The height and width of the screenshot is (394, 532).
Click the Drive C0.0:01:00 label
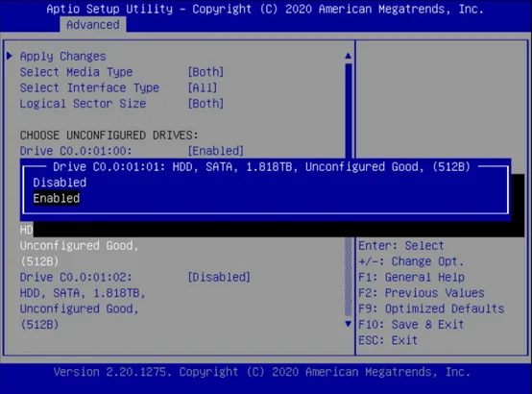click(x=76, y=151)
